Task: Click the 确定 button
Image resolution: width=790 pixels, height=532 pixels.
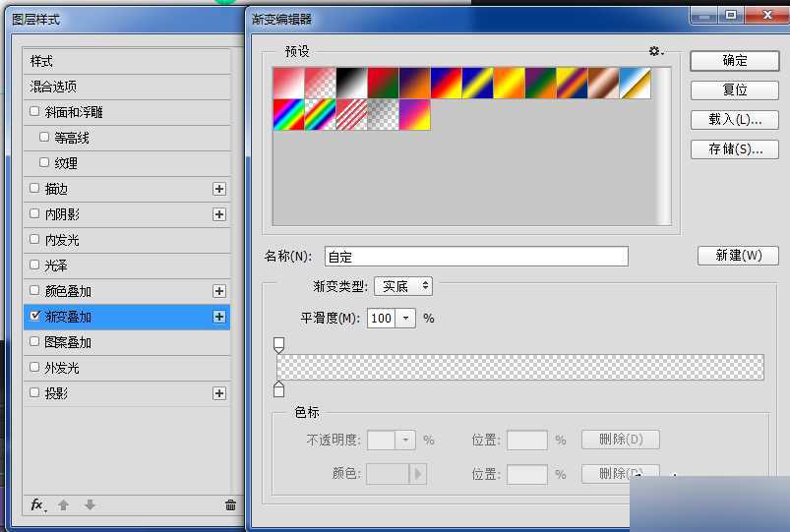Action: 734,60
